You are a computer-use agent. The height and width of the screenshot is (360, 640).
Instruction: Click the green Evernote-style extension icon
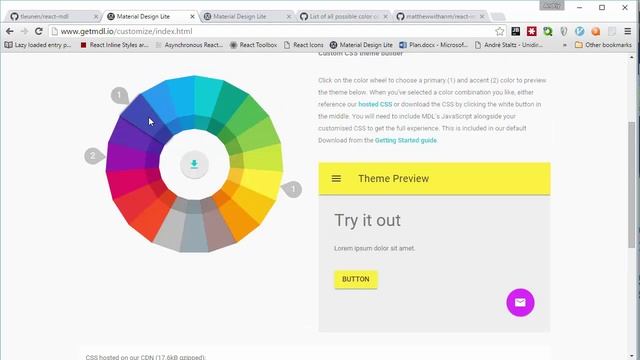coord(548,31)
